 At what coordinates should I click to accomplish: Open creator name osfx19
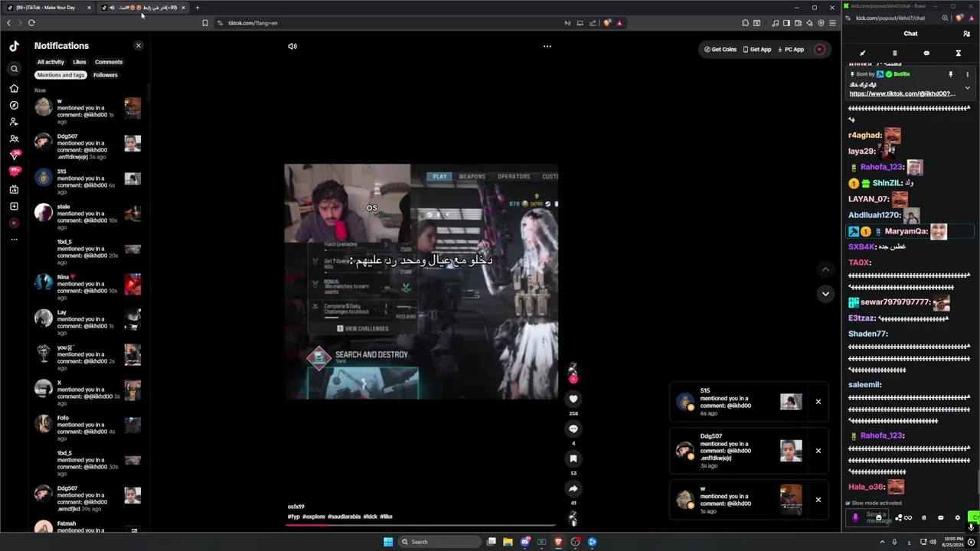(x=296, y=507)
